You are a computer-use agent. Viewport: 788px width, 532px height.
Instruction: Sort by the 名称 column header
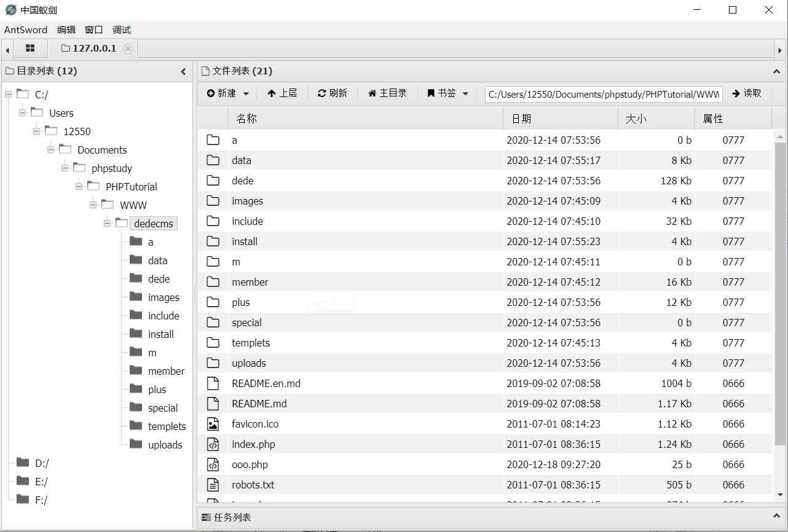click(x=366, y=119)
